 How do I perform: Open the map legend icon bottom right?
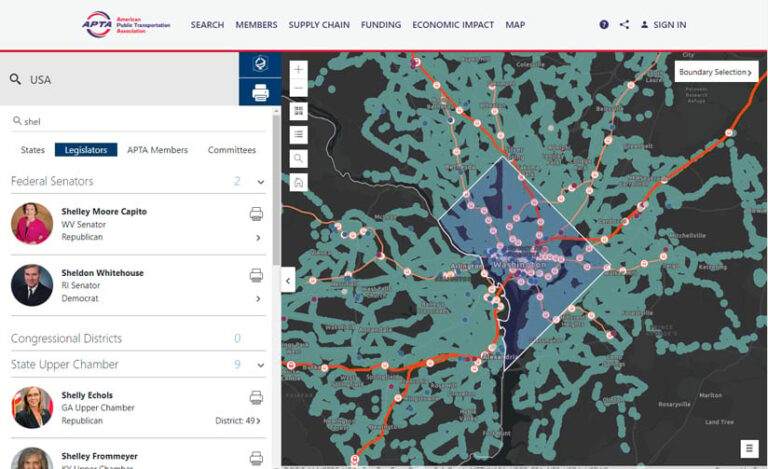pyautogui.click(x=749, y=447)
